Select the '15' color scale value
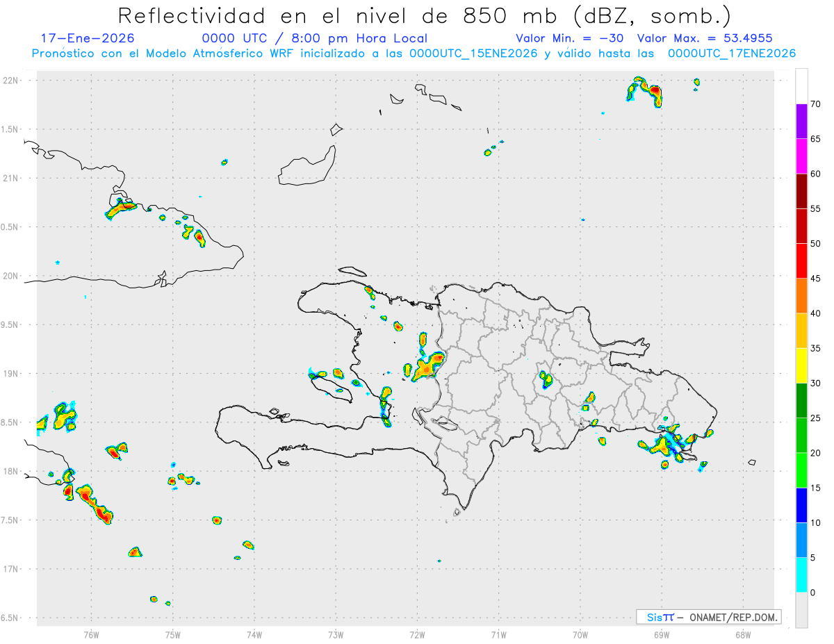The height and width of the screenshot is (644, 834). tap(815, 488)
